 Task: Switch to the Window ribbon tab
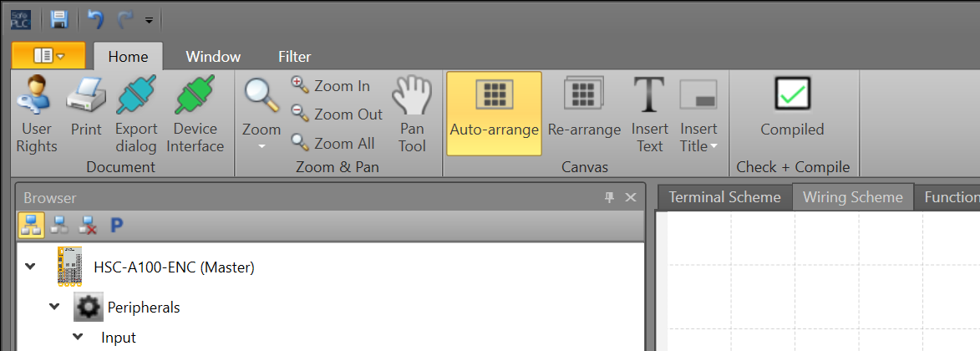point(213,57)
